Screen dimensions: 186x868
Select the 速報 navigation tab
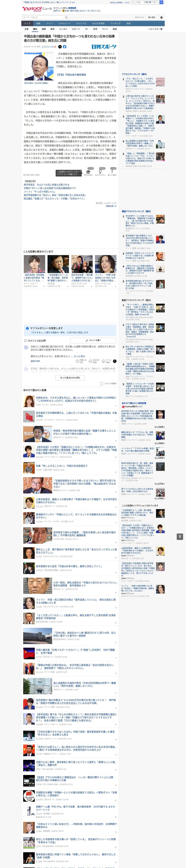point(38,24)
